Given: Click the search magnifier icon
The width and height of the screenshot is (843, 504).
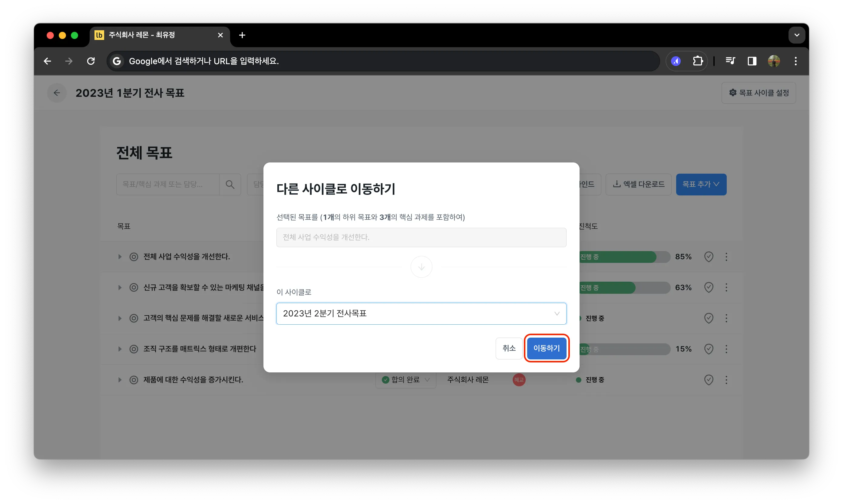Looking at the screenshot, I should coord(230,185).
